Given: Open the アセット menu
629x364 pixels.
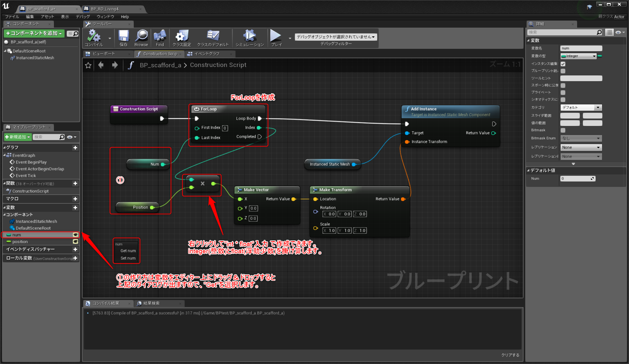Looking at the screenshot, I should 48,17.
